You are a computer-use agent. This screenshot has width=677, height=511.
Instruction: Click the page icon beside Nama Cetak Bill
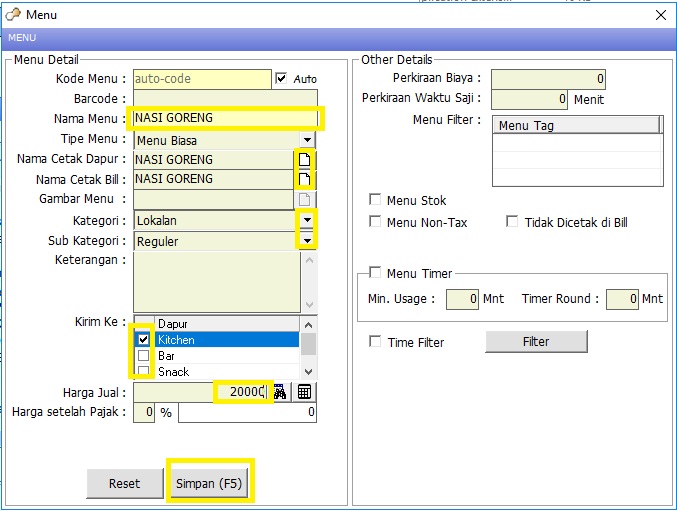coord(306,180)
